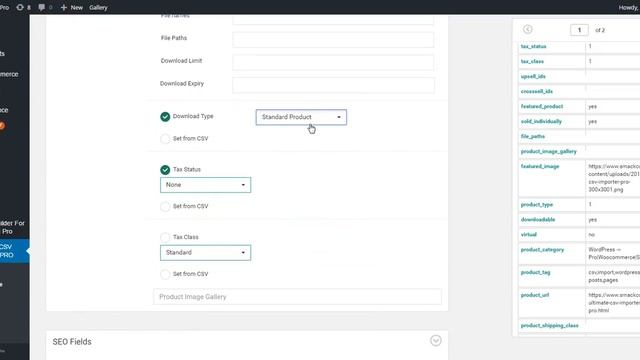Select the Tax Status radio button
This screenshot has height=360, width=640.
click(165, 170)
